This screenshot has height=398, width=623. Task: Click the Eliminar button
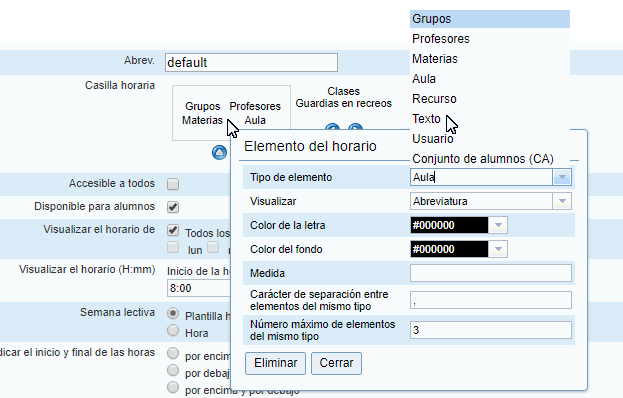275,363
